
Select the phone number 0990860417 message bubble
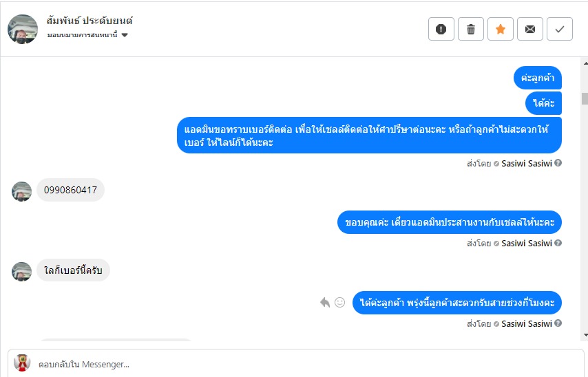tap(70, 190)
